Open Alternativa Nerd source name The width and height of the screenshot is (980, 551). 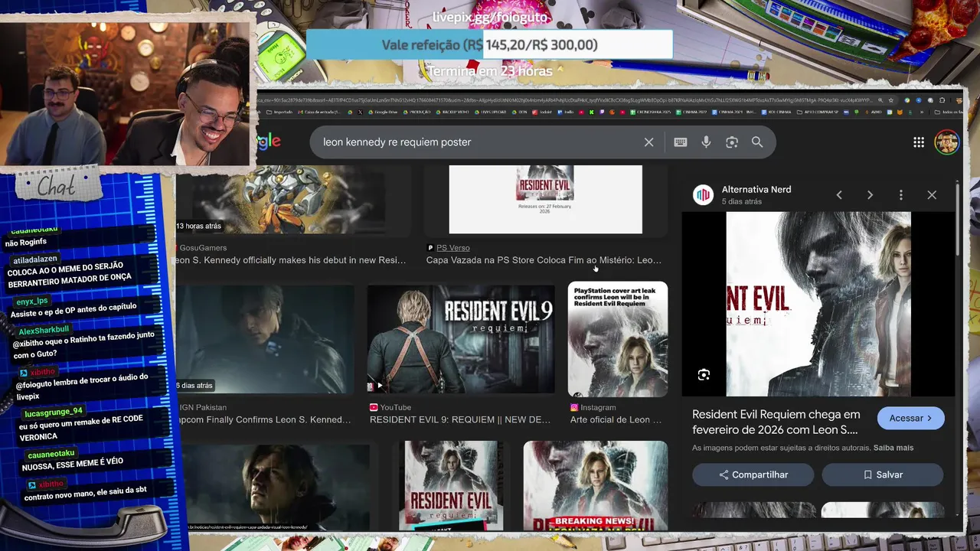point(756,190)
